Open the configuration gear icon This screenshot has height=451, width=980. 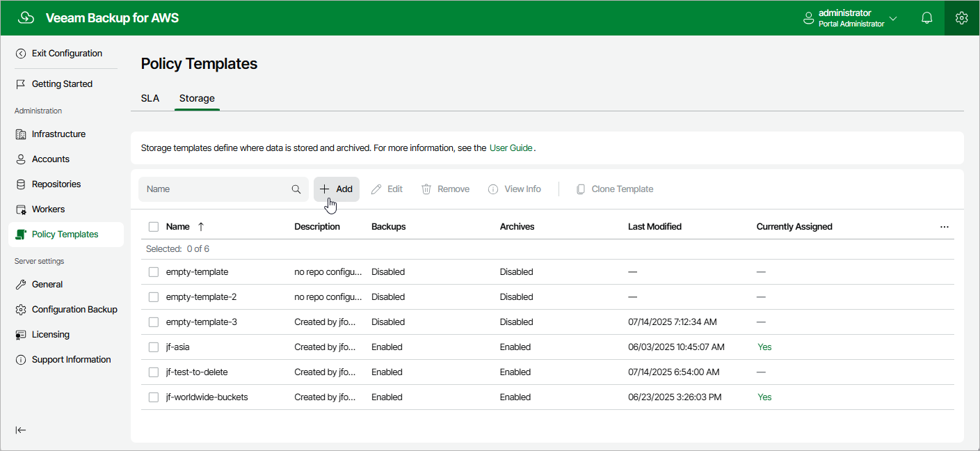point(962,18)
